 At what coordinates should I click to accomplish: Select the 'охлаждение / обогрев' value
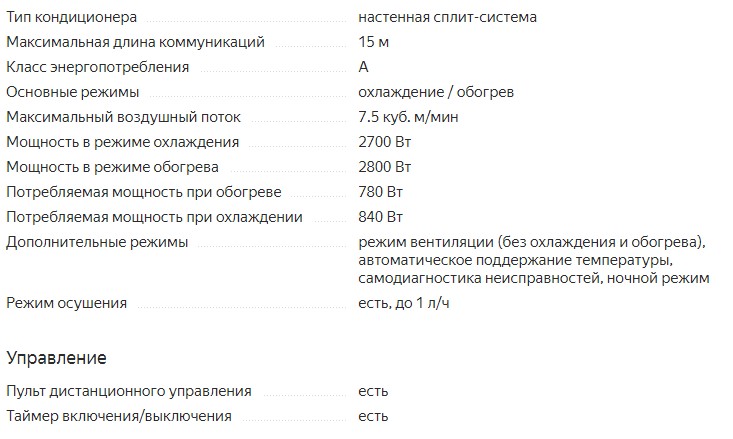click(436, 92)
